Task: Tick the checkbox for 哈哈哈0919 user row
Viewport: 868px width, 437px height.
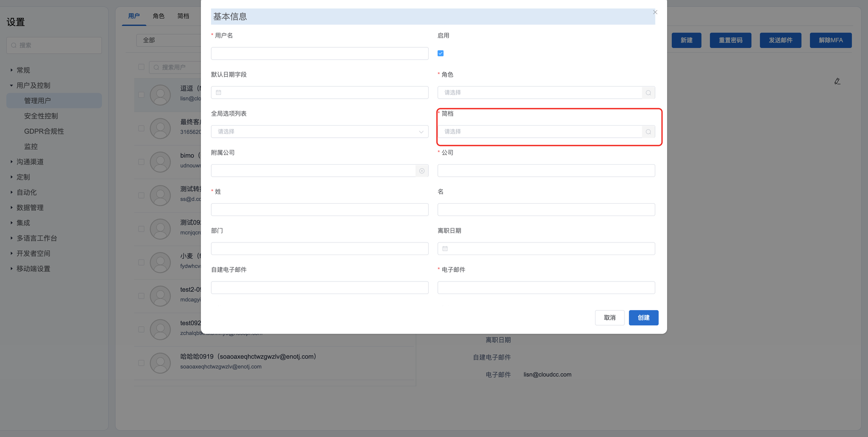Action: coord(141,363)
